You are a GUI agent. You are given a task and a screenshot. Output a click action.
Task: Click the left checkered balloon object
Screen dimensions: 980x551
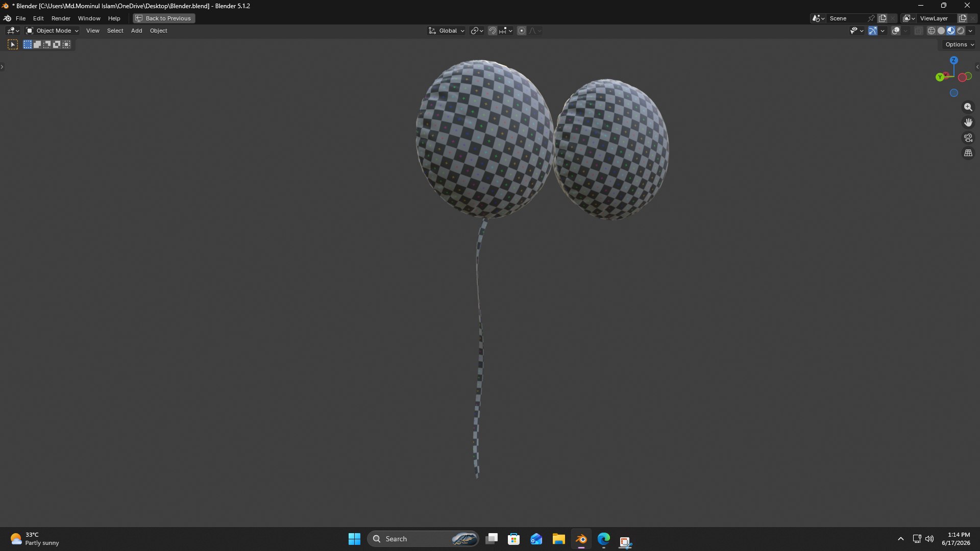point(484,139)
